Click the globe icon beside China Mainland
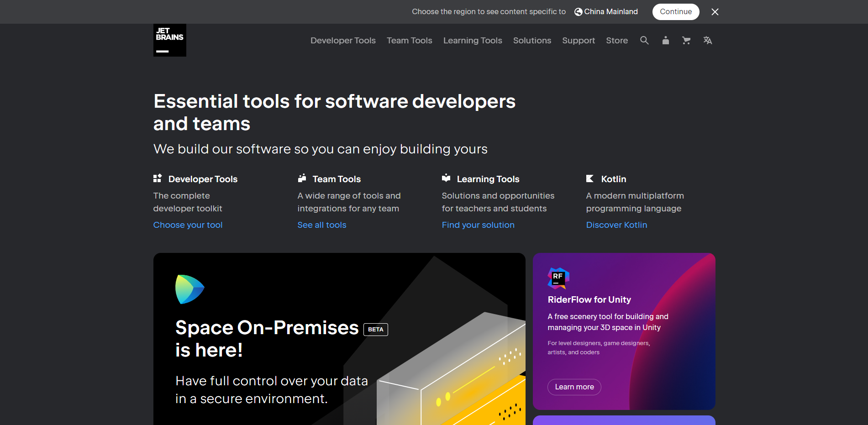868x425 pixels. coord(578,12)
